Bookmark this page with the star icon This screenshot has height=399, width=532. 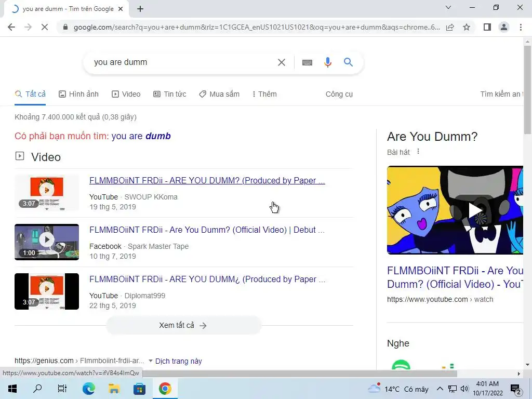pos(467,27)
